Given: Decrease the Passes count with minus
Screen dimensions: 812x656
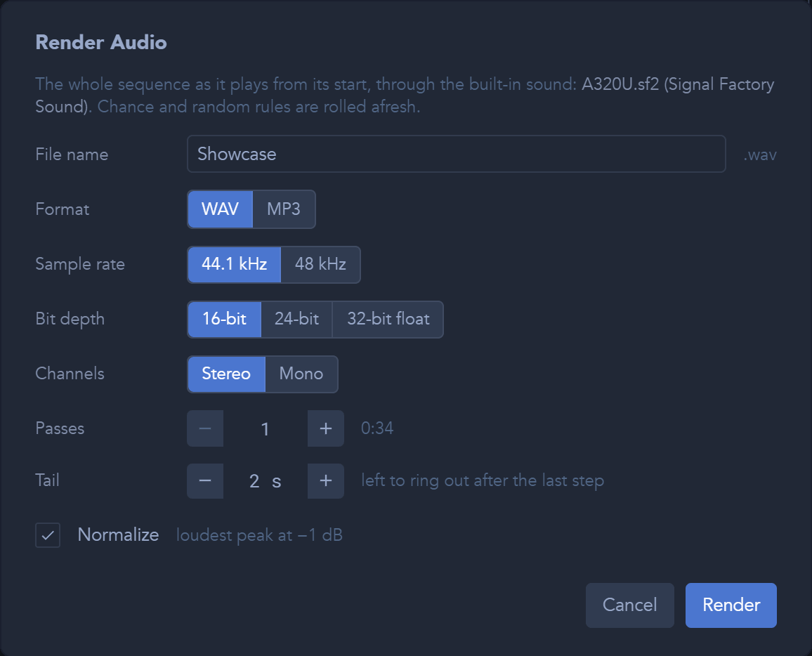Looking at the screenshot, I should coord(205,428).
